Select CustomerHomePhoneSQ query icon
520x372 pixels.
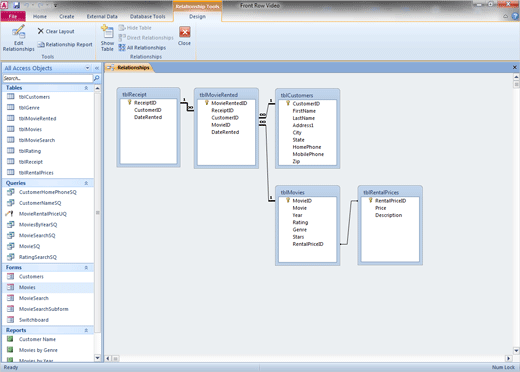[11, 192]
